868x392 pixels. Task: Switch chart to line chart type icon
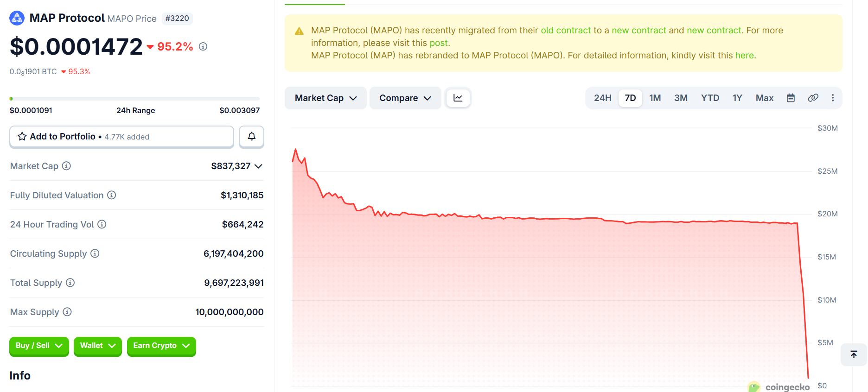tap(458, 98)
